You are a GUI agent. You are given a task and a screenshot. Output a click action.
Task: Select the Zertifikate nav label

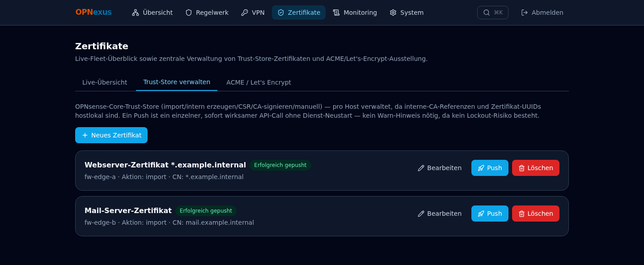pyautogui.click(x=304, y=13)
